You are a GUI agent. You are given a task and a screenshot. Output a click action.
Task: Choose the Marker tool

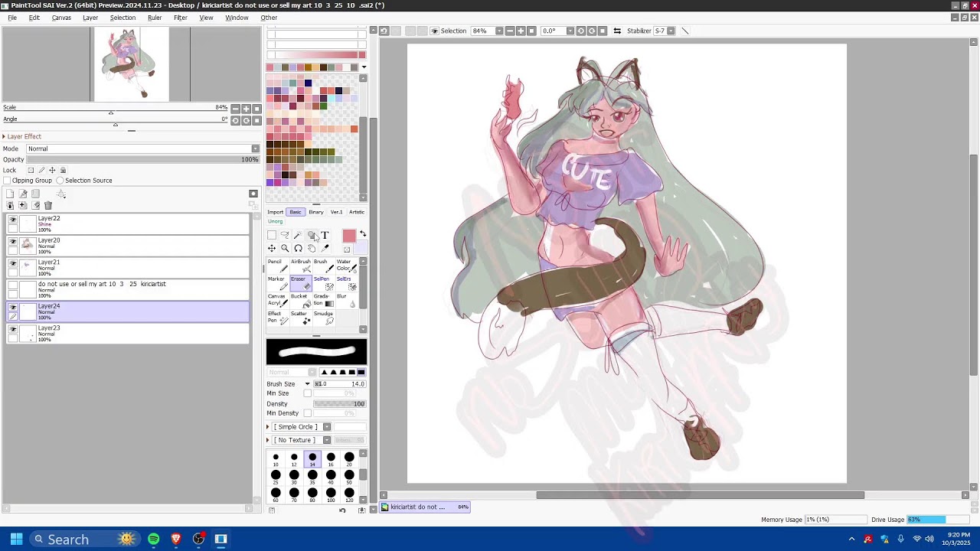278,283
